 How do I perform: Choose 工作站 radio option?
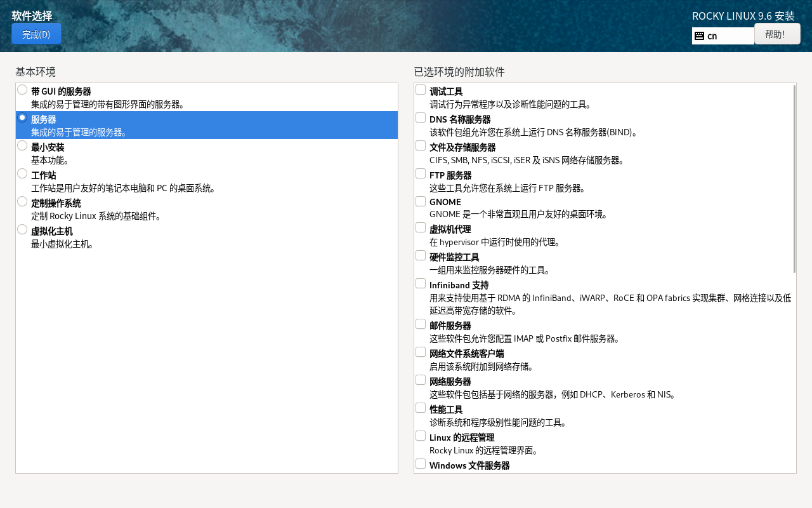(x=22, y=174)
